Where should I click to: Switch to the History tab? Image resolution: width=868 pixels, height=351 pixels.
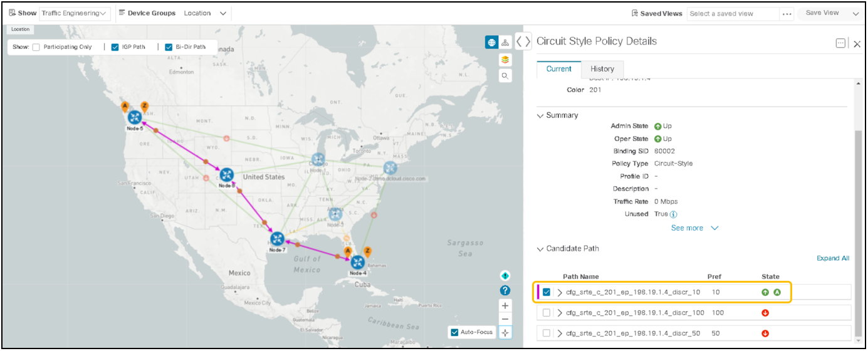click(x=602, y=69)
